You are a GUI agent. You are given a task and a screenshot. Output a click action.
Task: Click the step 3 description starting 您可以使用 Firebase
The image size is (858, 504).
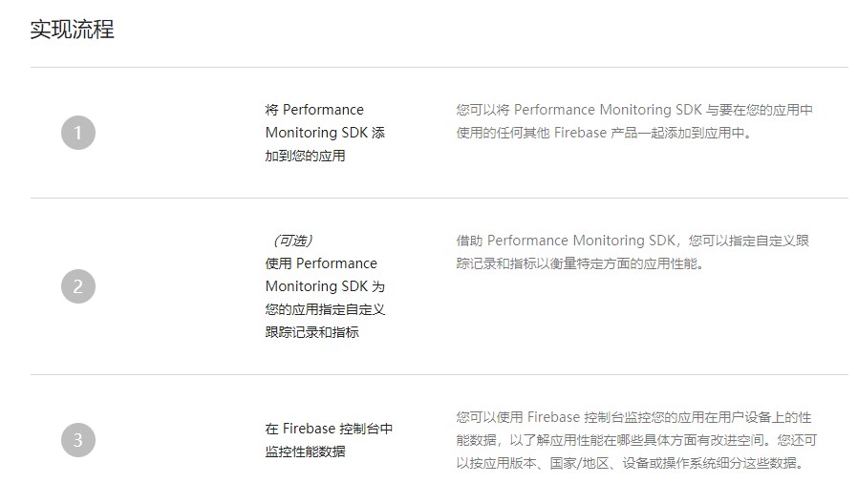coord(636,440)
